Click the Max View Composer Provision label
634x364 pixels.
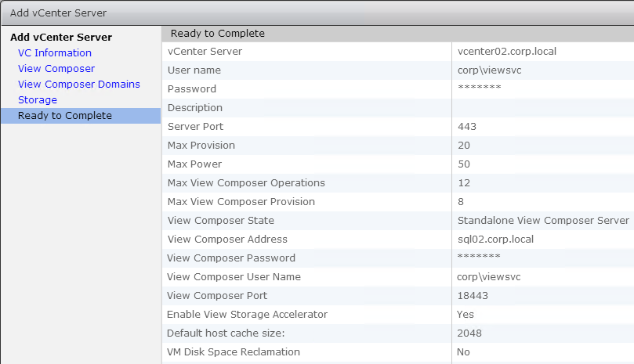(x=241, y=202)
